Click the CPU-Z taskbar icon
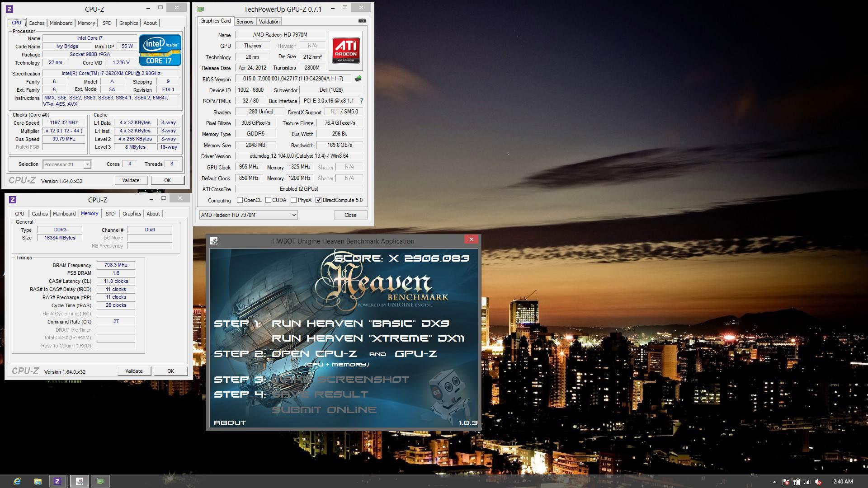 [x=57, y=481]
